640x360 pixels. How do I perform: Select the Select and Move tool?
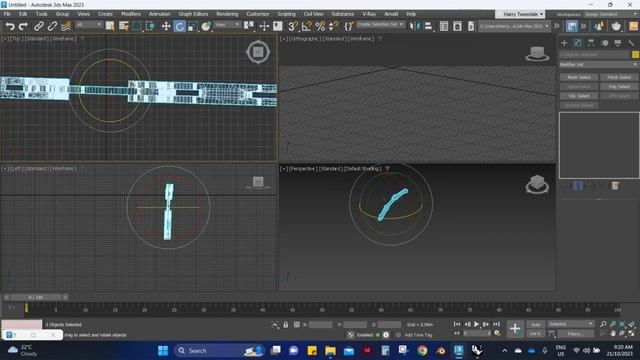click(166, 26)
